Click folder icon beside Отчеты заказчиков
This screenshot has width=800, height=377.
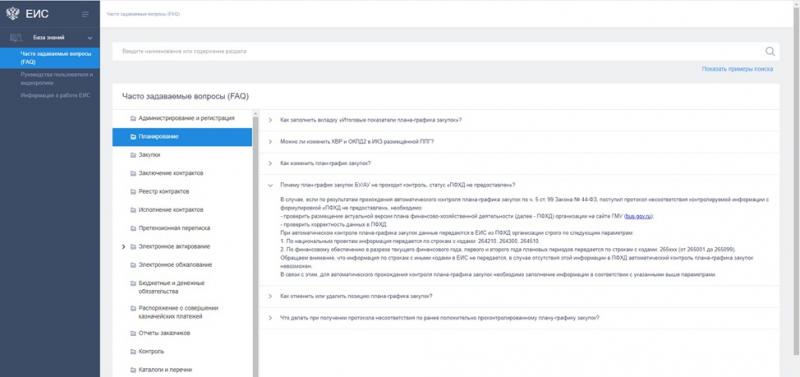pyautogui.click(x=133, y=334)
